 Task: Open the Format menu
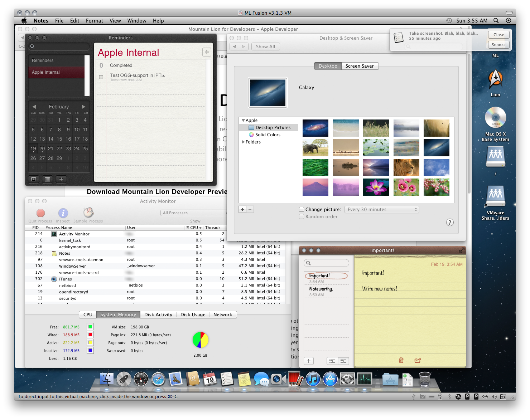click(94, 21)
